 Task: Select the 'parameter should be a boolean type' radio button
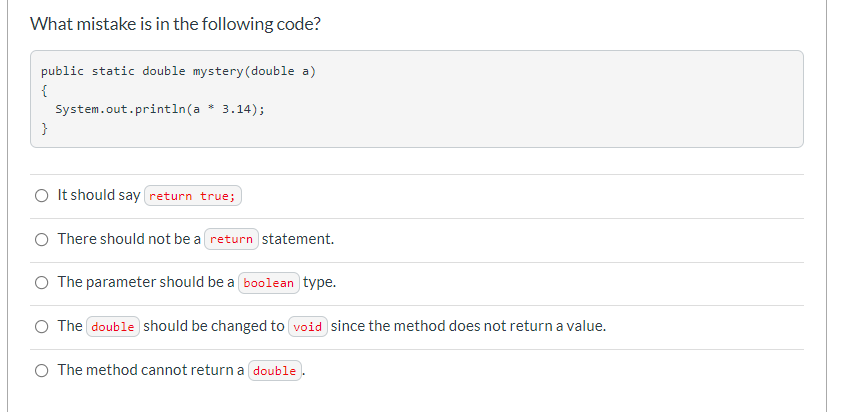click(x=42, y=283)
